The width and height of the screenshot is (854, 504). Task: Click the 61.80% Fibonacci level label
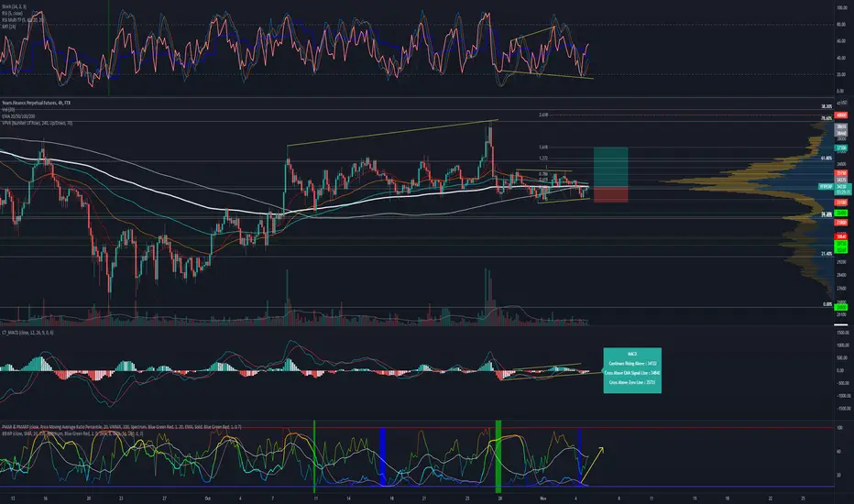(827, 158)
